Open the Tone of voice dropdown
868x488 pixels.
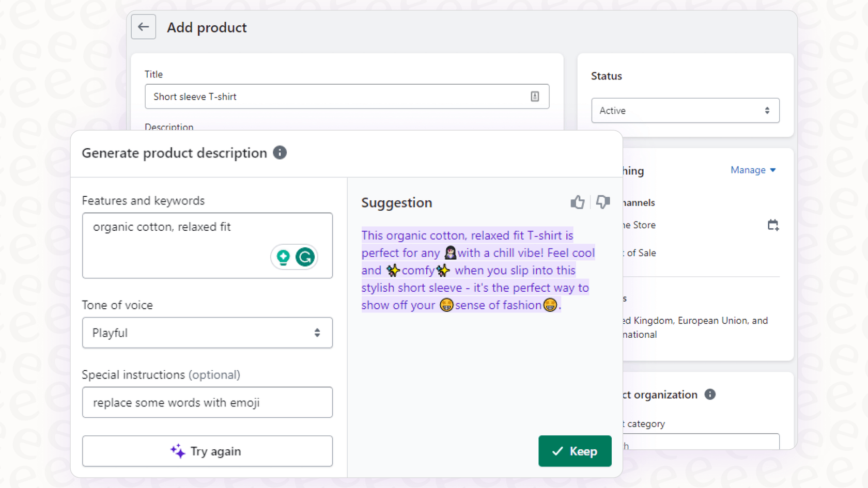[x=207, y=333]
